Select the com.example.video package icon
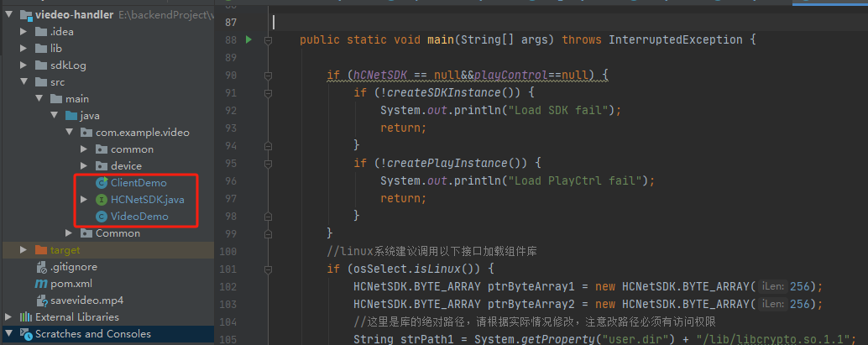868x345 pixels. coord(86,133)
